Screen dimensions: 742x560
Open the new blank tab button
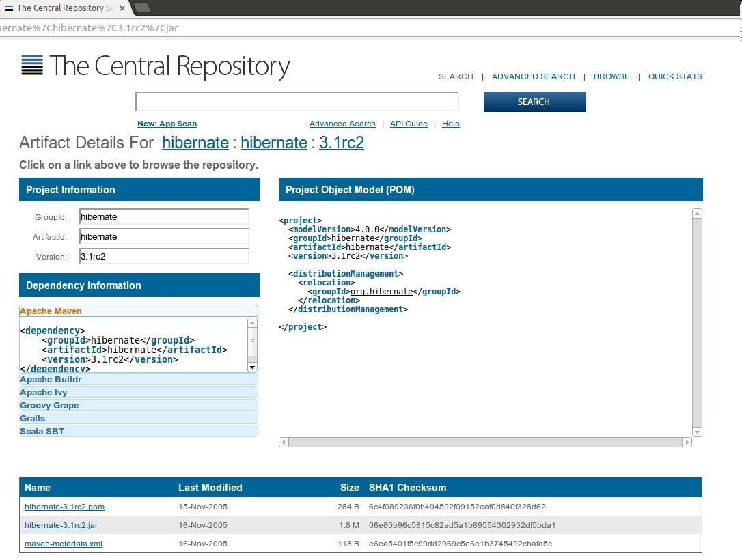(142, 8)
